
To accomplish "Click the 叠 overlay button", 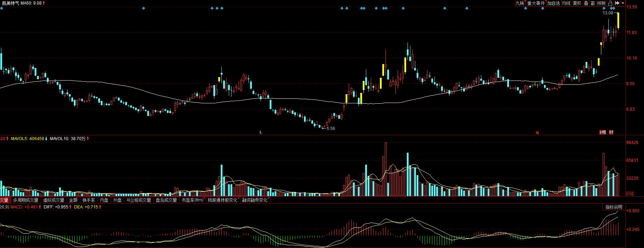I will click(586, 3).
